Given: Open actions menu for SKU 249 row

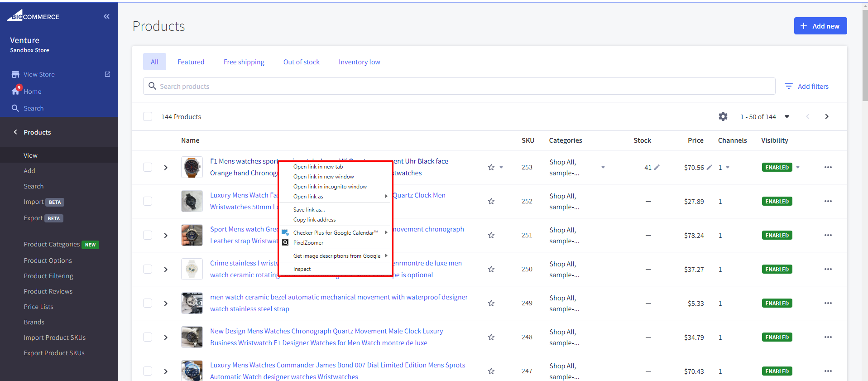Looking at the screenshot, I should click(828, 303).
